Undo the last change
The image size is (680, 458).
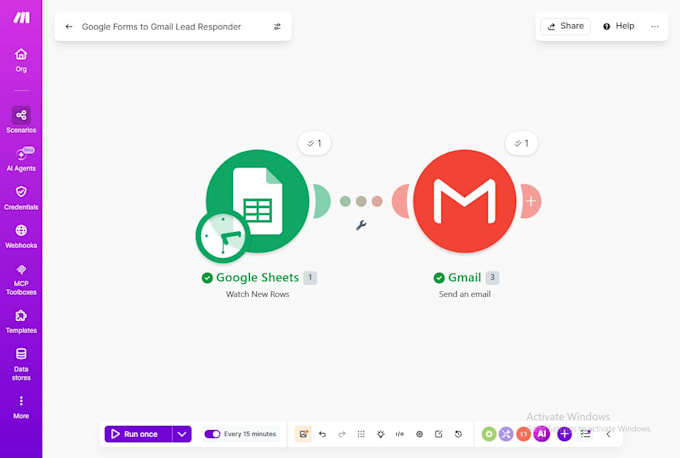[322, 434]
